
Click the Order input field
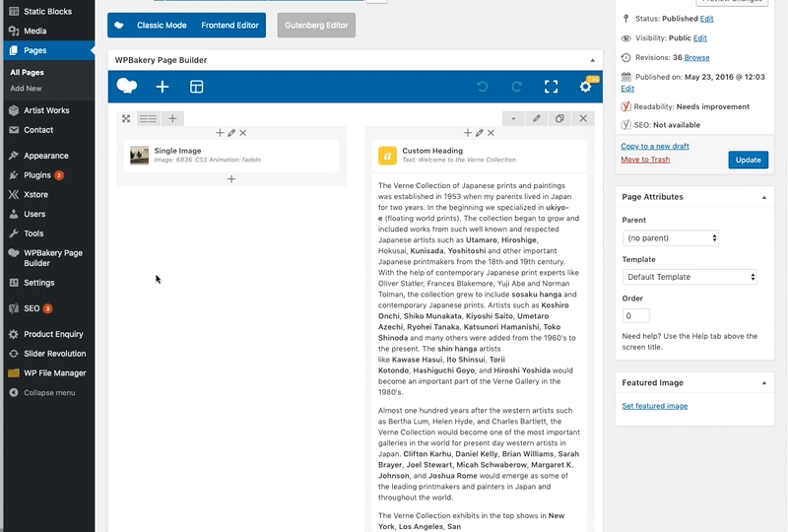pos(635,316)
